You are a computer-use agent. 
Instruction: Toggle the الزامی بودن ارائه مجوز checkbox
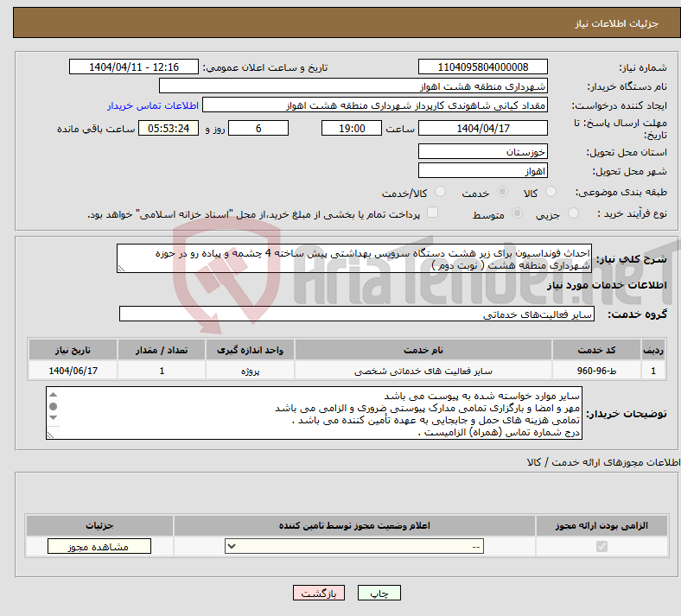602,546
